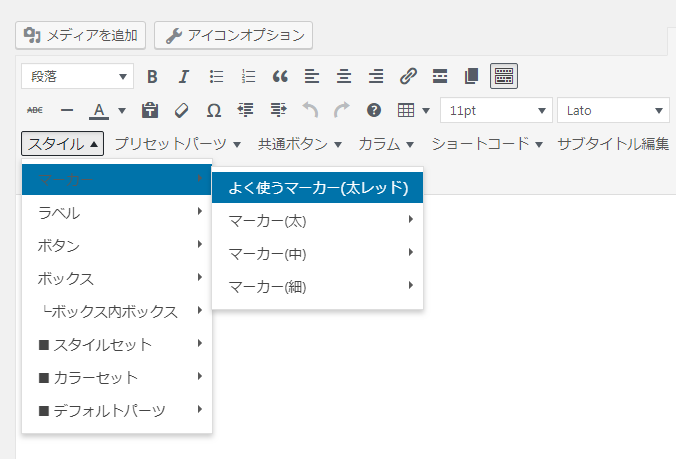Open the 11pt font size dropdown

pos(496,110)
